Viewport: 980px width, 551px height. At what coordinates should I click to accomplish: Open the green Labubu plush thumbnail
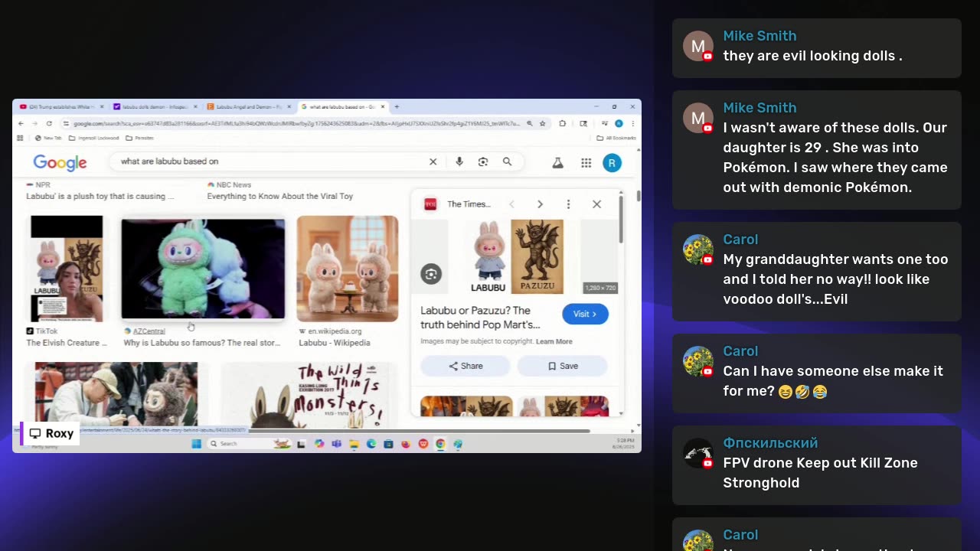coord(203,269)
